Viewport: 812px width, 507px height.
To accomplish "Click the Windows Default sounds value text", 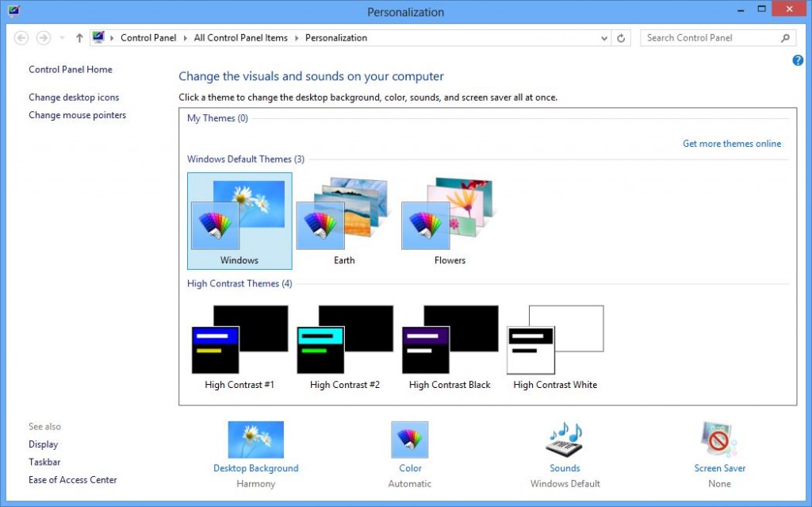I will [x=565, y=484].
